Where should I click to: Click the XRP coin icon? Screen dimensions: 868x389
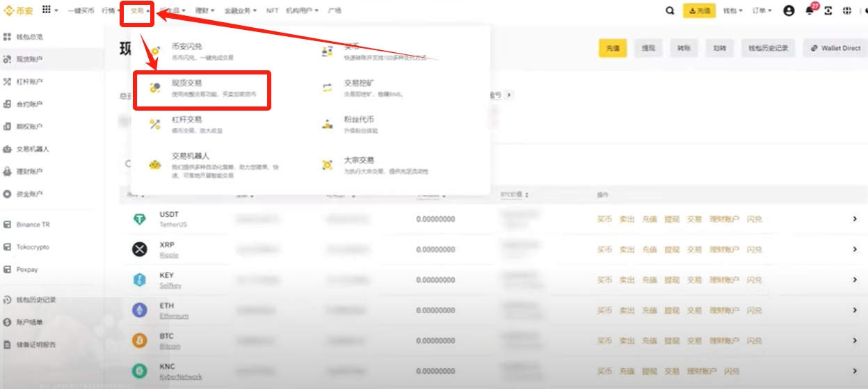[140, 249]
